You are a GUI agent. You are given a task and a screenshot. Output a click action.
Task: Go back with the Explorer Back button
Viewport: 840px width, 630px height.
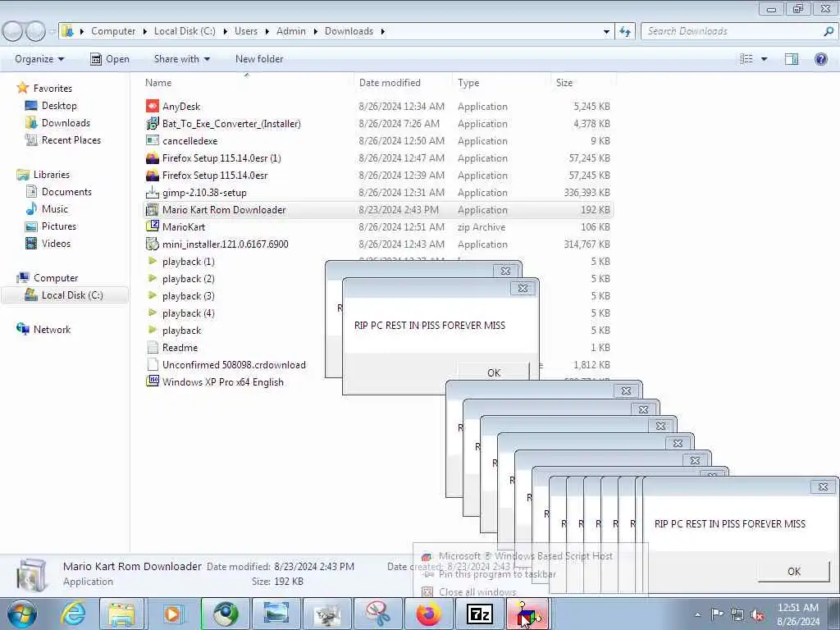pyautogui.click(x=13, y=31)
